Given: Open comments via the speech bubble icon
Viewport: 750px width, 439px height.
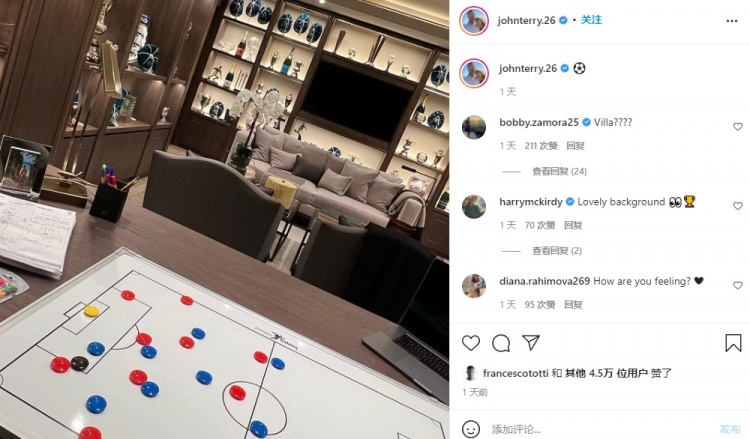Looking at the screenshot, I should (x=501, y=343).
